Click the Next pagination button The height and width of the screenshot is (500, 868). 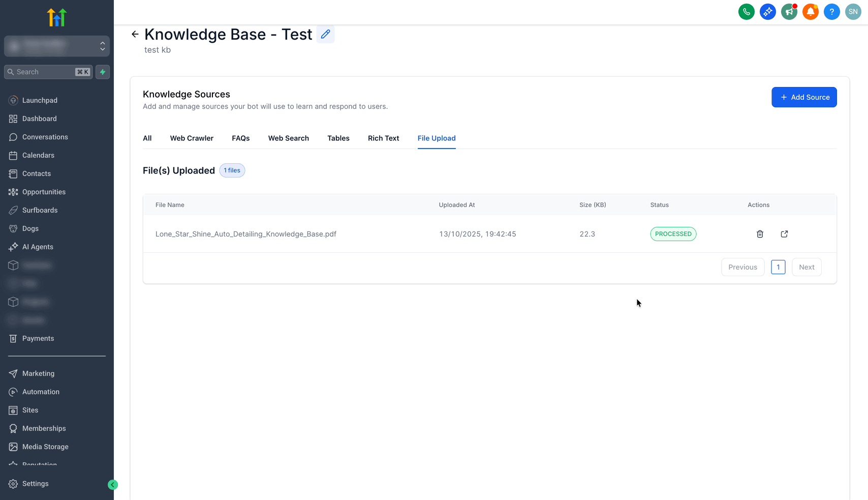pyautogui.click(x=806, y=267)
